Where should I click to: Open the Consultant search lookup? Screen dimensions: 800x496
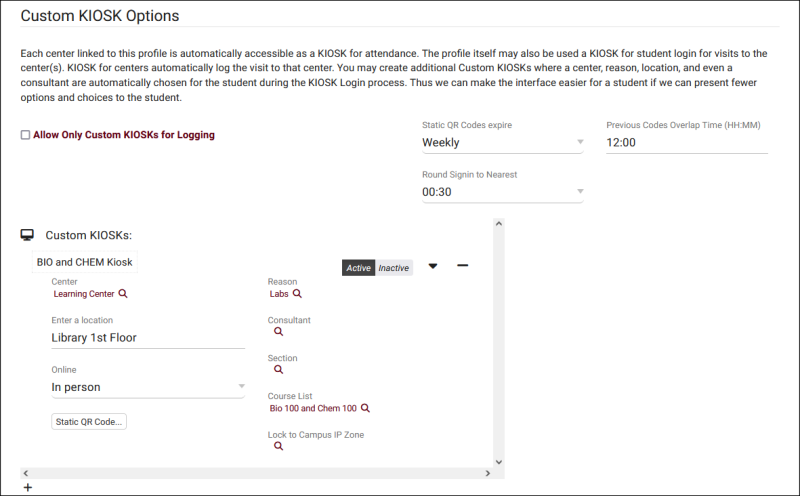click(279, 332)
